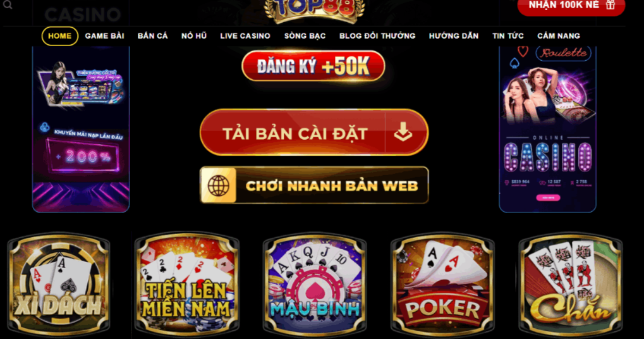Click the download arrow icon

403,132
